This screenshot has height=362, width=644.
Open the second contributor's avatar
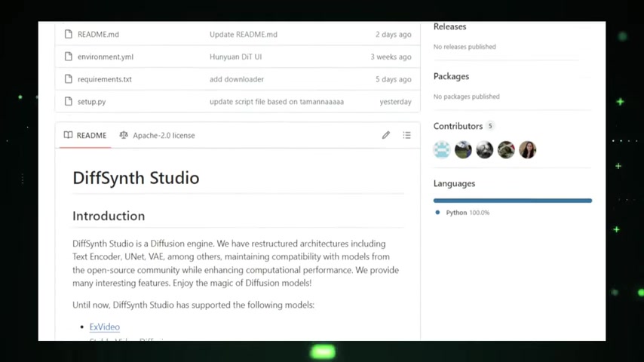coord(463,149)
